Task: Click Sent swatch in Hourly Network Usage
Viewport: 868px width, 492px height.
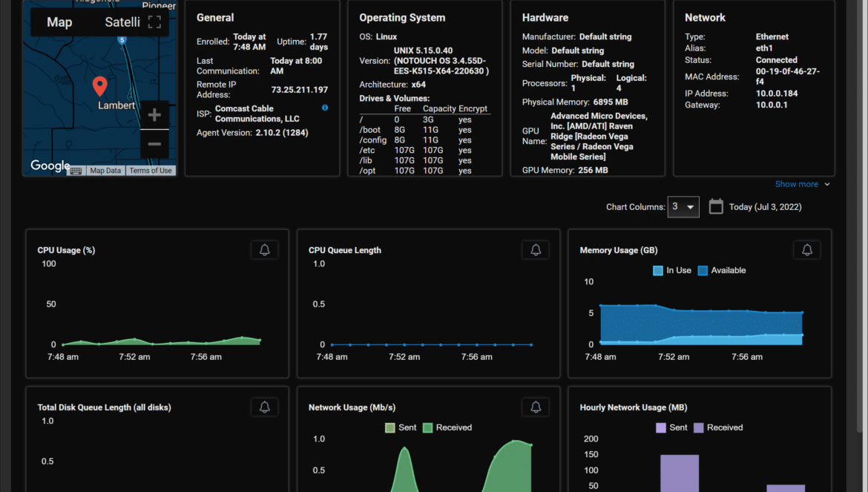Action: 661,427
